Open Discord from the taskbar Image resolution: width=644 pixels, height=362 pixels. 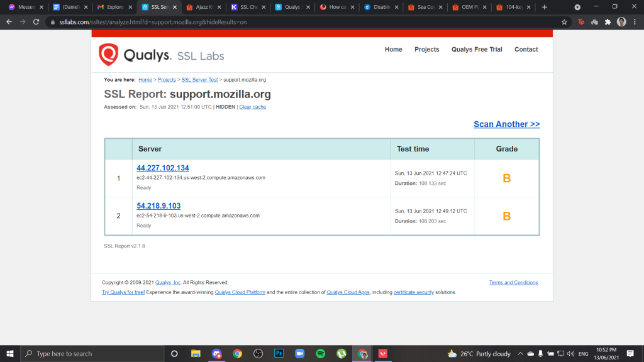coord(216,353)
